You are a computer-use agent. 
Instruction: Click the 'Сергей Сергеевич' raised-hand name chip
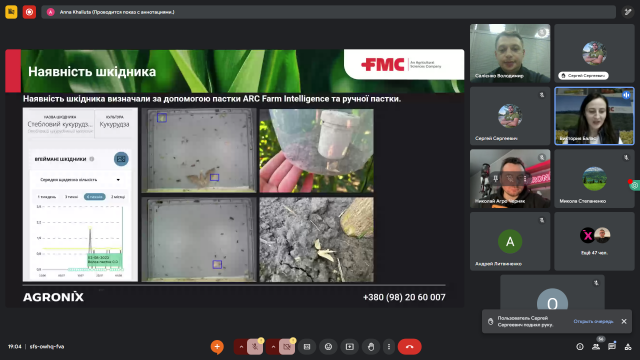click(x=583, y=76)
